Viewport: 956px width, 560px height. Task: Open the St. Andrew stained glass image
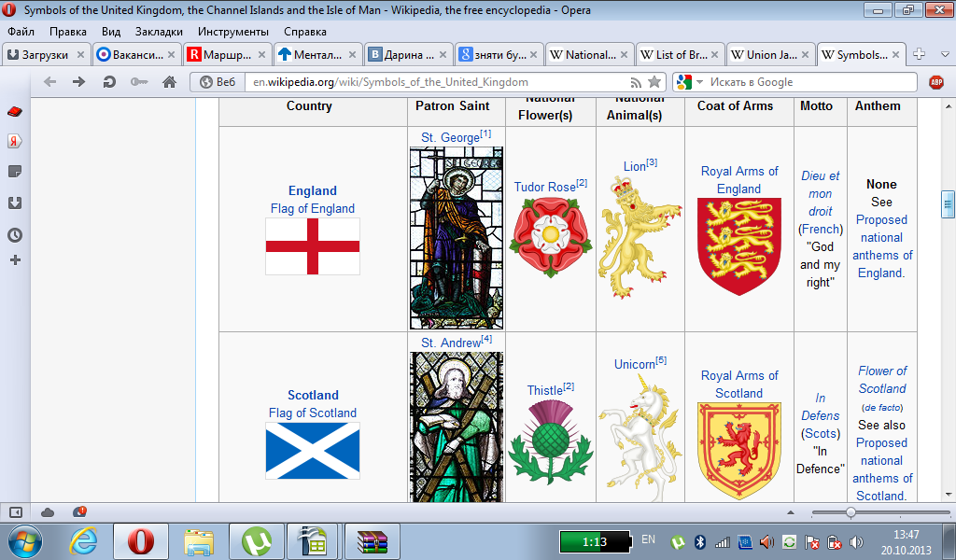click(457, 427)
